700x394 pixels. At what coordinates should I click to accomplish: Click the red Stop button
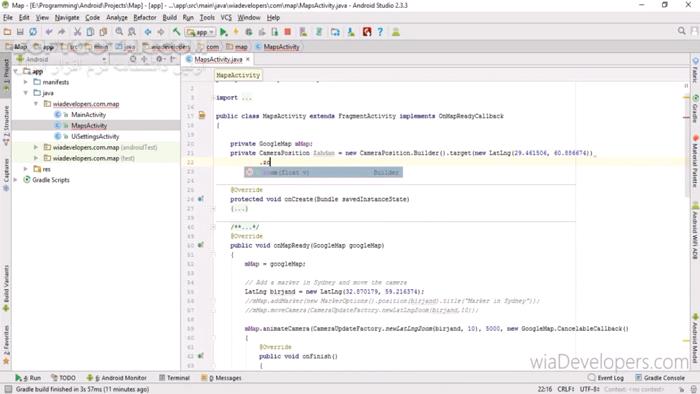tap(288, 32)
